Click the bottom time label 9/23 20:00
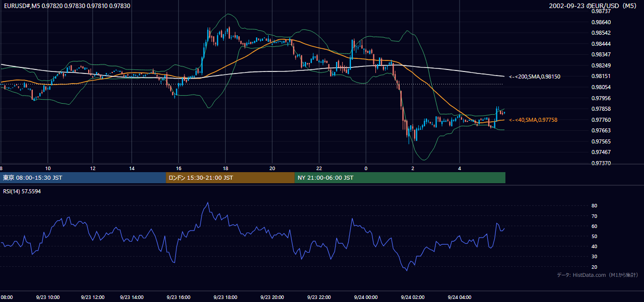 tap(273, 297)
